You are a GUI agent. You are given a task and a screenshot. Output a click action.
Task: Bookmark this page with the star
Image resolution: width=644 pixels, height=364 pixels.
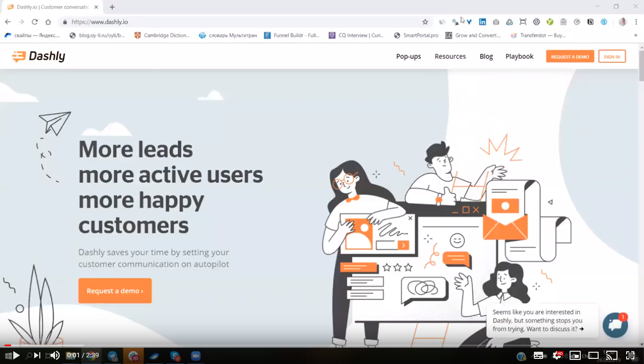[x=425, y=22]
